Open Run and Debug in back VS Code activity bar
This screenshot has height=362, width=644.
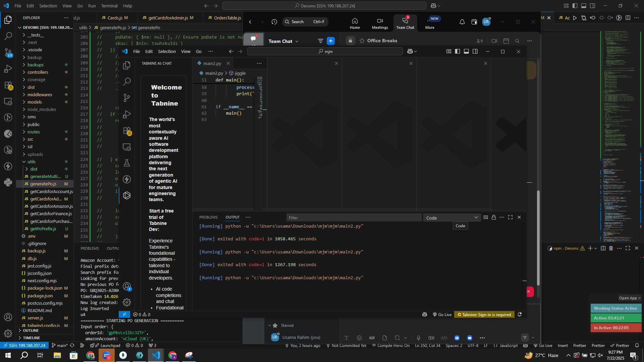click(8, 69)
